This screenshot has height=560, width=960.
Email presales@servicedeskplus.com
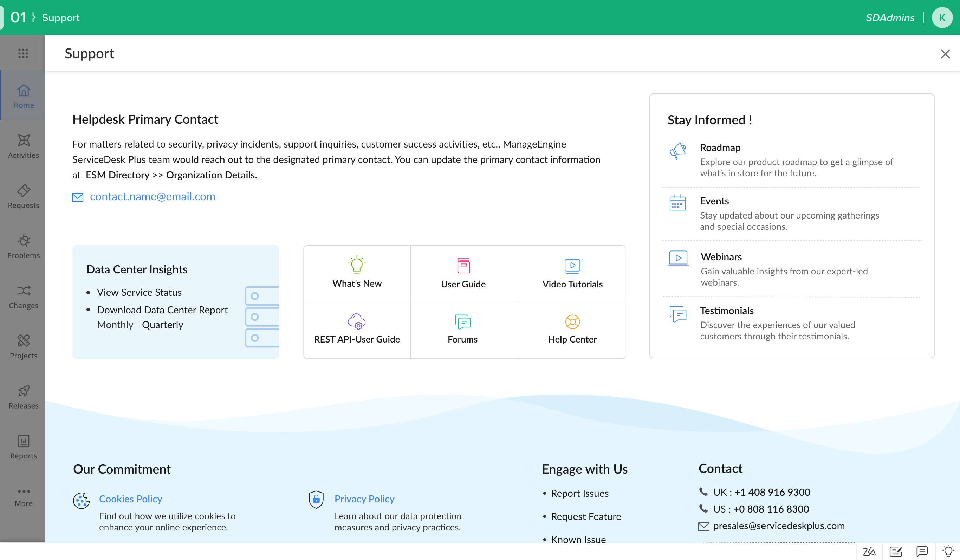click(779, 525)
